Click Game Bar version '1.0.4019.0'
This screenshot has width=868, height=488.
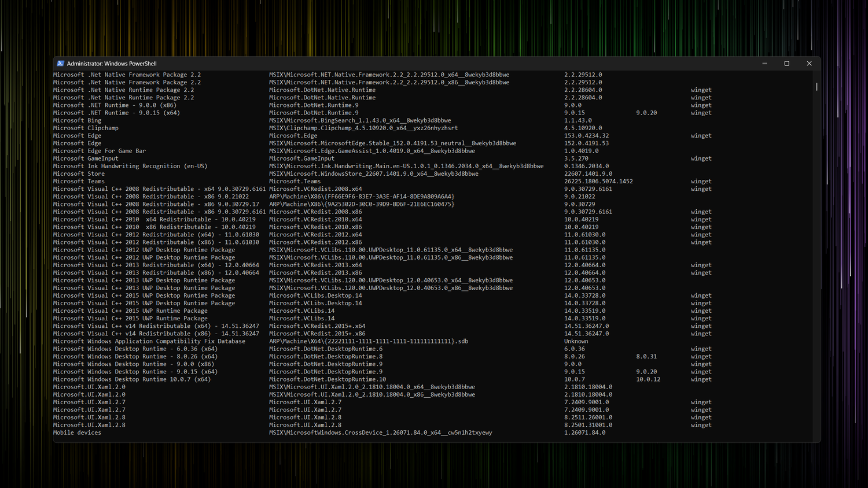581,151
